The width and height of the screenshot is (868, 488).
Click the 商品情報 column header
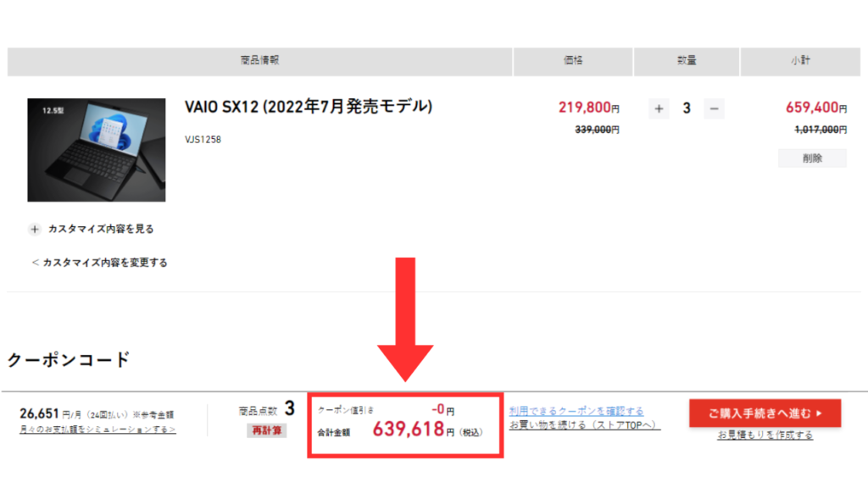pyautogui.click(x=259, y=61)
